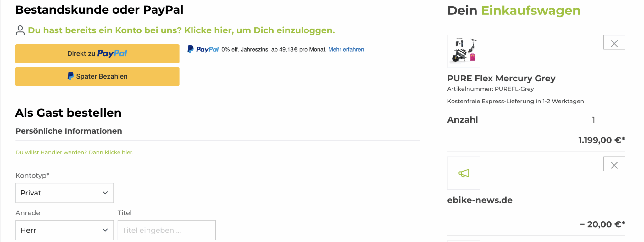Viewport: 644px width, 242px height.
Task: Click the green megaphone promotion icon
Action: (x=464, y=173)
